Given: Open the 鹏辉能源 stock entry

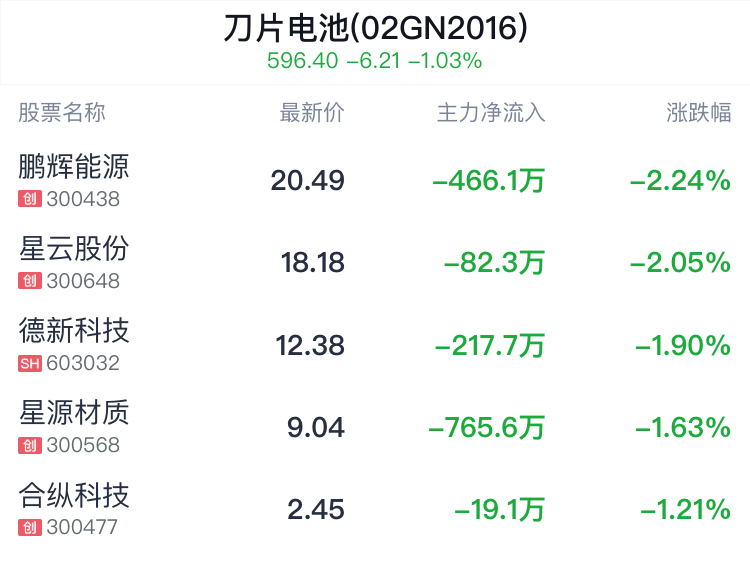Looking at the screenshot, I should 74,166.
